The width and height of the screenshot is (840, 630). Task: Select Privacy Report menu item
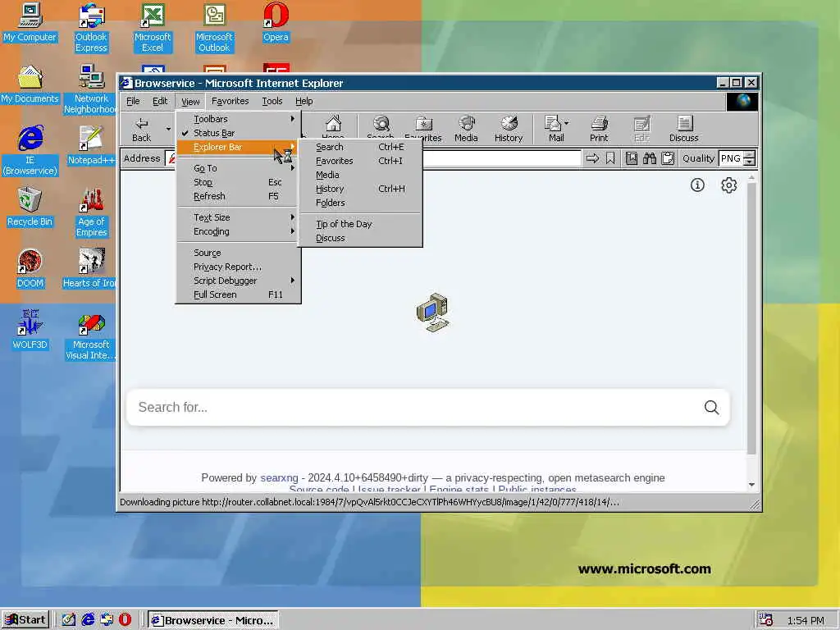239,267
